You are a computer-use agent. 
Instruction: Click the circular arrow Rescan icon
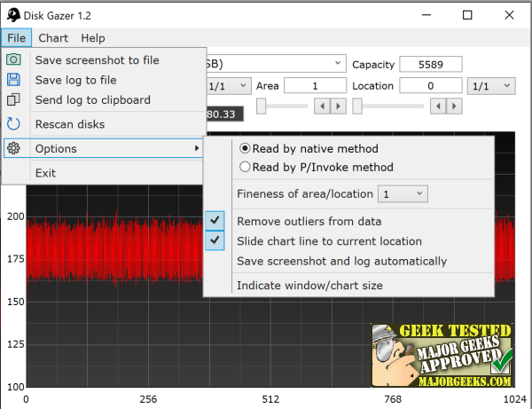13,124
